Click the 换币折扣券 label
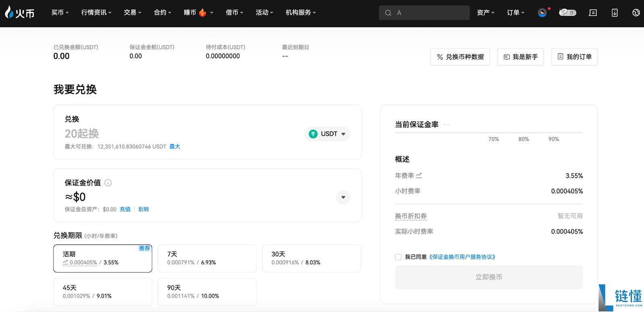Image resolution: width=644 pixels, height=312 pixels. point(411,216)
